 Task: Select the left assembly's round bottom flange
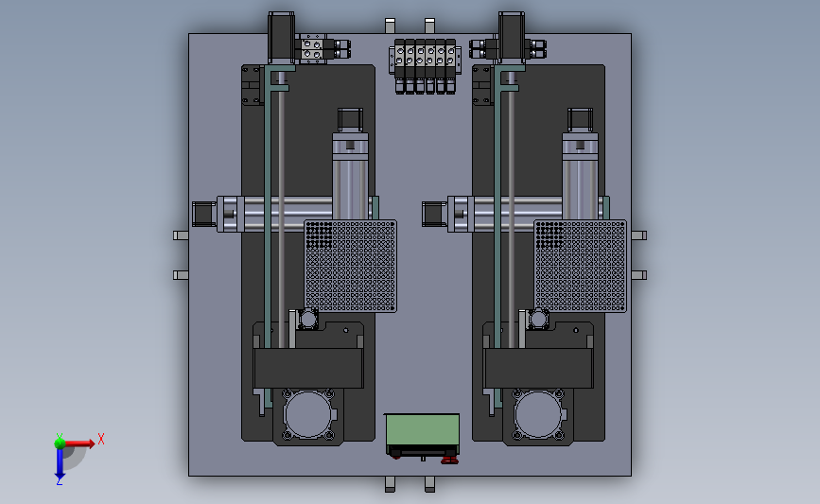click(x=308, y=414)
